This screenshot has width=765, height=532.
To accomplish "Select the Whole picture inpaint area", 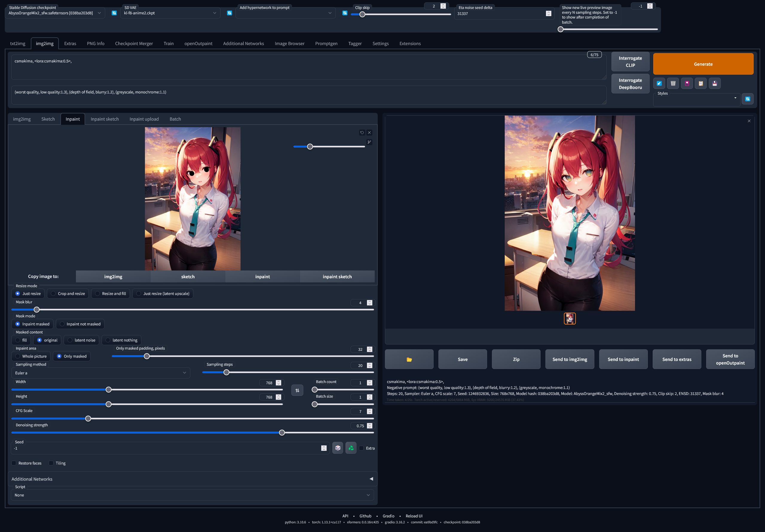I will click(x=31, y=356).
